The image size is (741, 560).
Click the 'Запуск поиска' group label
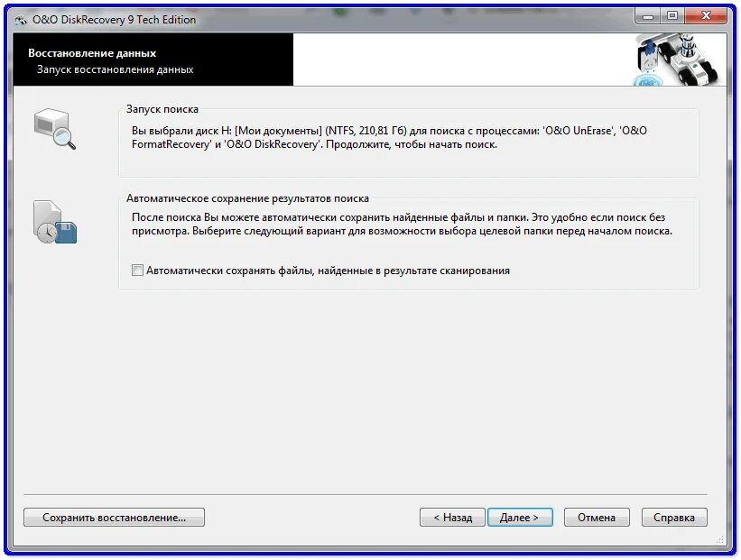(x=162, y=109)
